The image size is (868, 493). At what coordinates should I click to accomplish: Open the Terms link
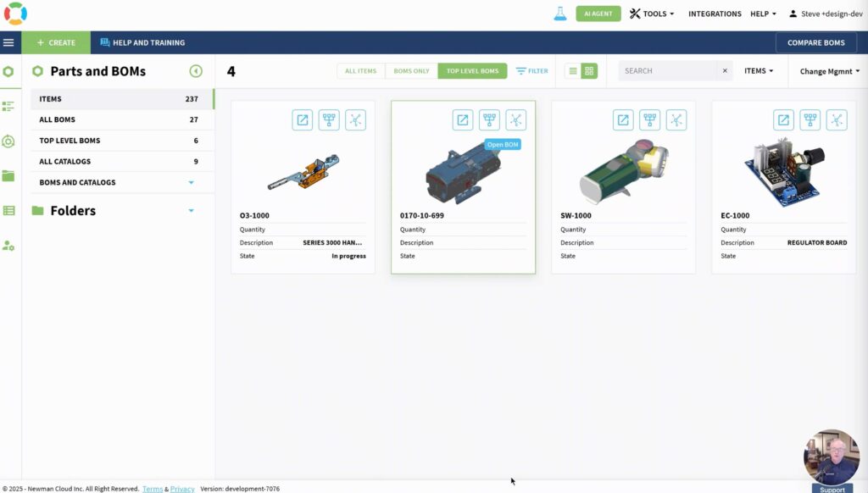click(x=153, y=489)
